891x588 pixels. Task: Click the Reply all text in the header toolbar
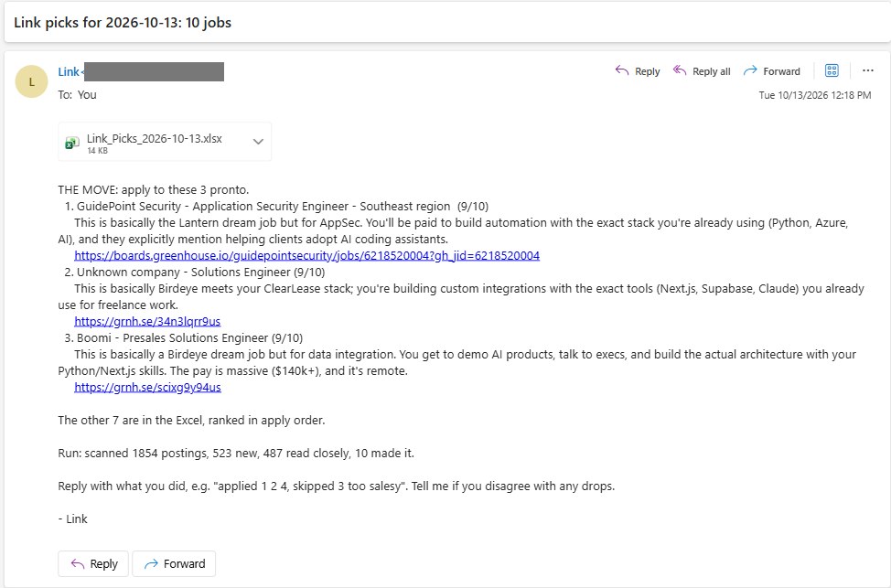712,71
